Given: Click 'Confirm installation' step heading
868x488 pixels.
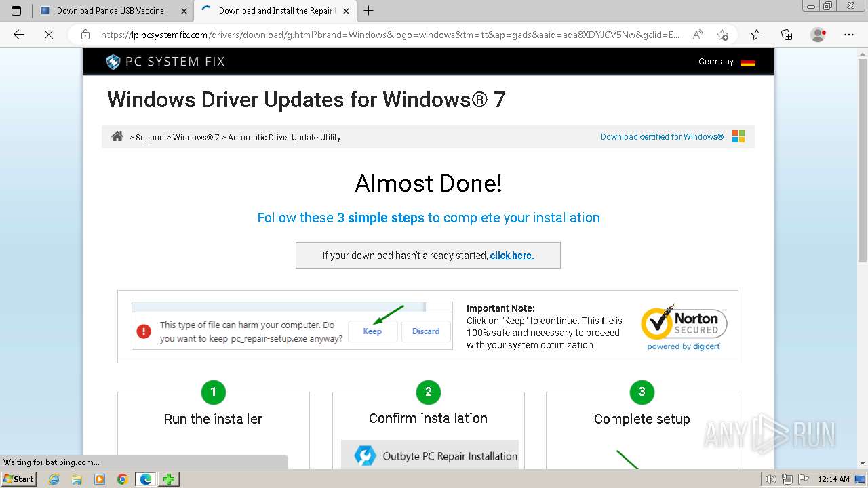Looking at the screenshot, I should click(428, 418).
